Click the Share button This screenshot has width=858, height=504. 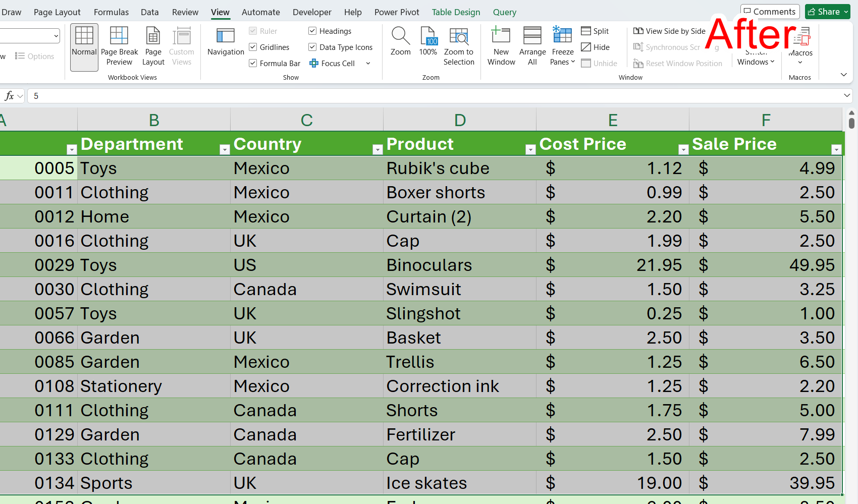point(827,12)
